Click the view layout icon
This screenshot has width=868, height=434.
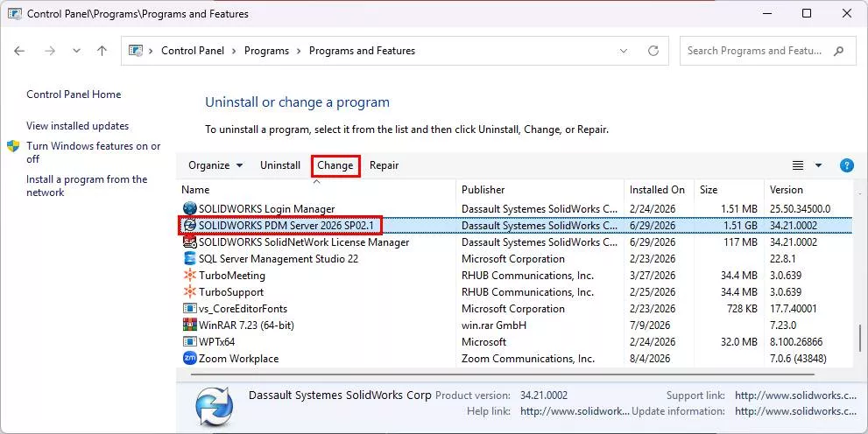coord(798,165)
